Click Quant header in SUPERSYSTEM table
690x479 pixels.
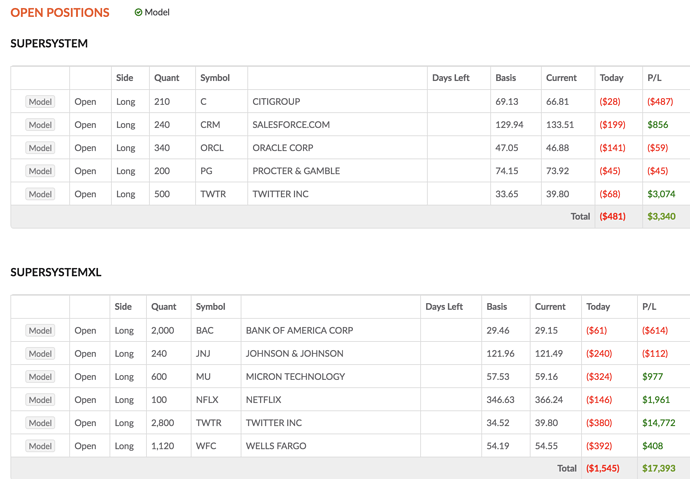(x=166, y=78)
